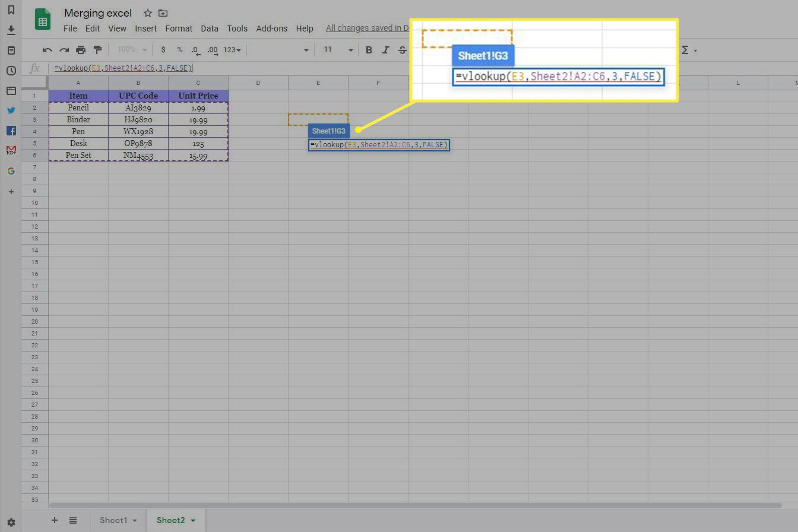Open the Google Sheets home logo

click(x=42, y=19)
